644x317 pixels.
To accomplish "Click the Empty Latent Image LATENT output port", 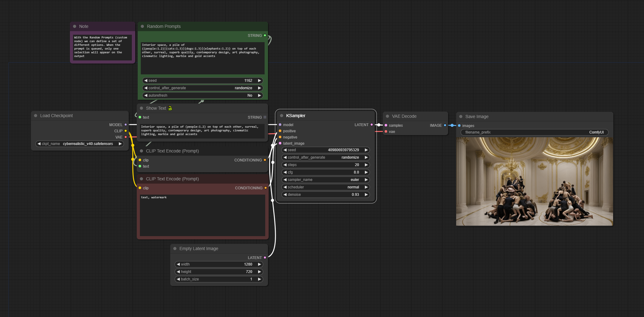I will (265, 258).
